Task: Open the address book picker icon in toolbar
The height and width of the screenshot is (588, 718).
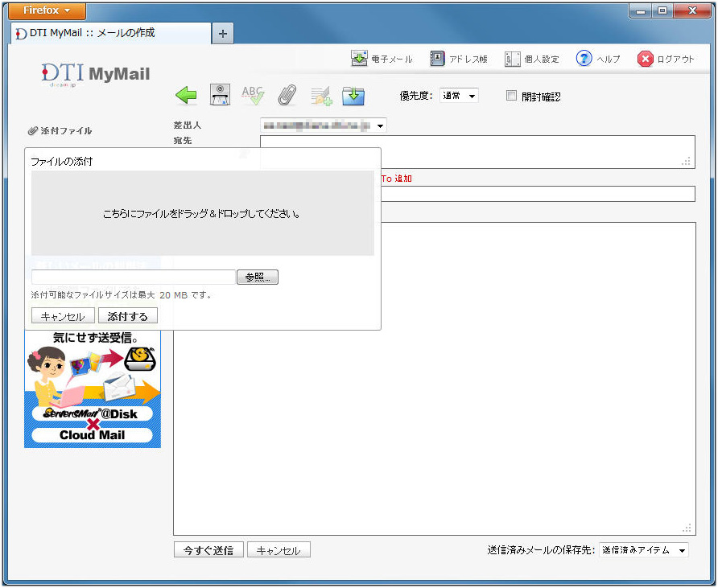Action: pyautogui.click(x=220, y=96)
